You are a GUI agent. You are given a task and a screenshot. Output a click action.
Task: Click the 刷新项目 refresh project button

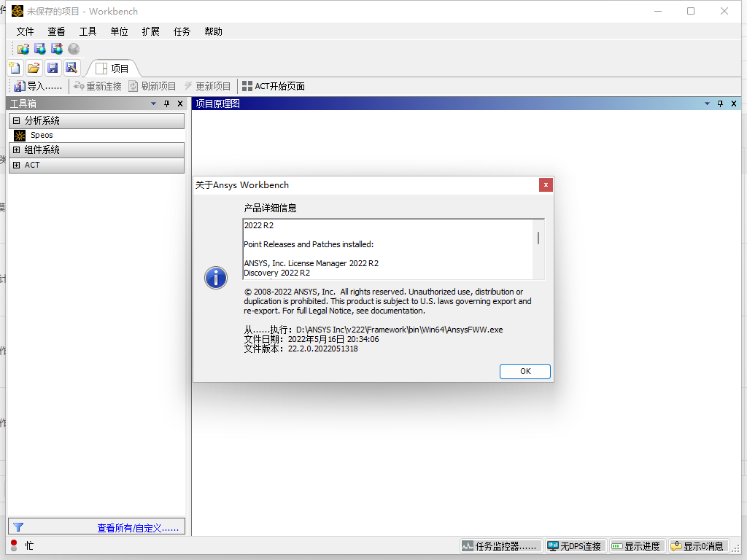pos(152,86)
